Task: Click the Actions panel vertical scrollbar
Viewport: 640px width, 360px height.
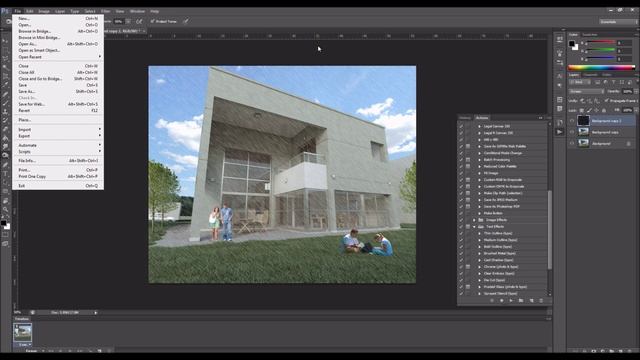Action: click(x=549, y=230)
